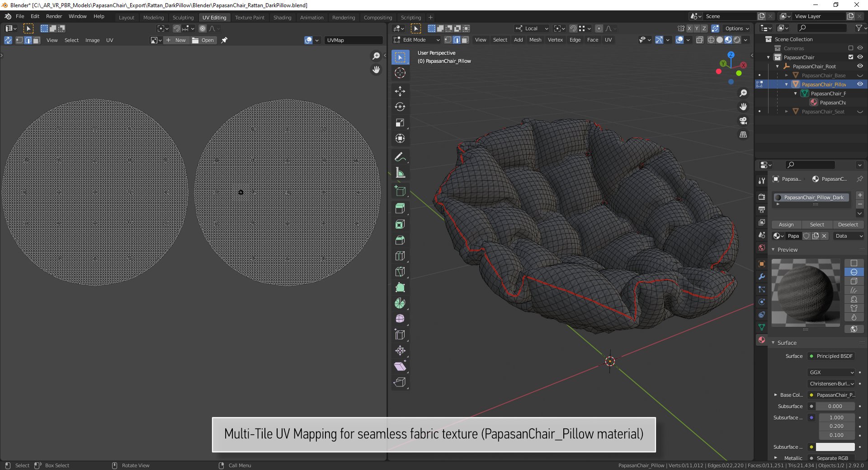Click Open image button in UV editor
Screen dimensions: 868x470
coord(203,40)
